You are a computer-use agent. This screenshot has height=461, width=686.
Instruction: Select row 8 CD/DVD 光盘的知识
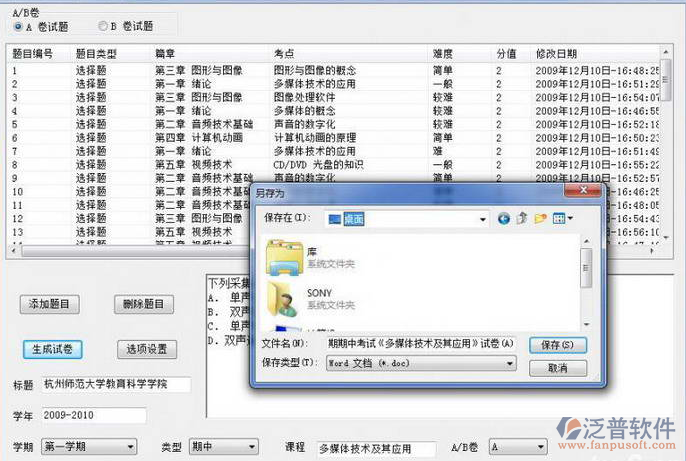[x=318, y=165]
